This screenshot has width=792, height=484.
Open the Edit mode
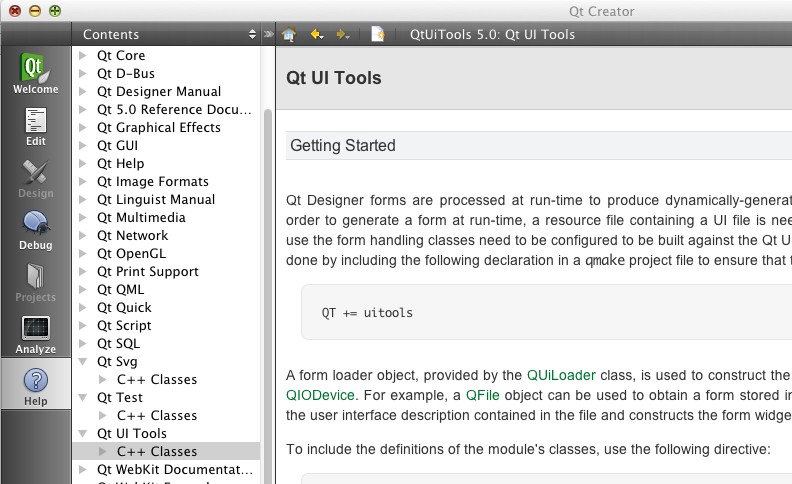pyautogui.click(x=36, y=127)
